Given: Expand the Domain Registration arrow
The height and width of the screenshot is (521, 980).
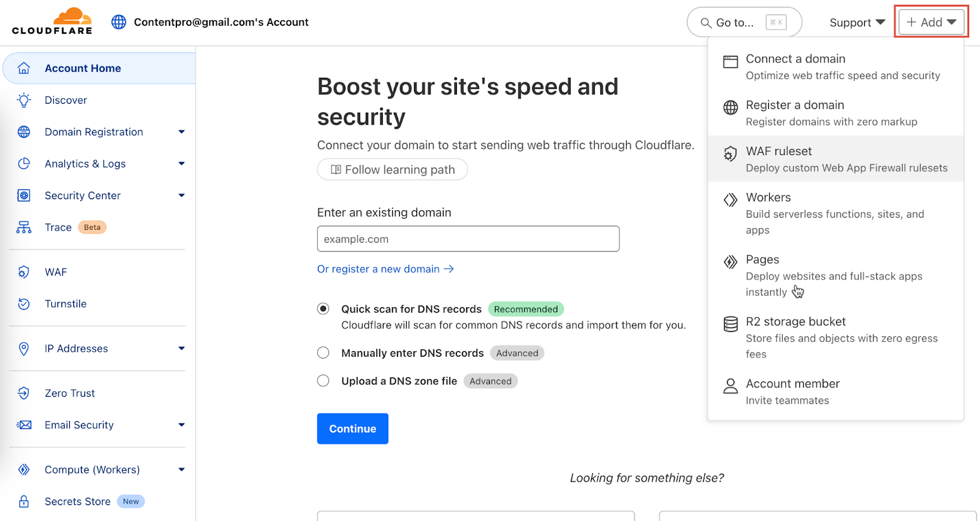Looking at the screenshot, I should point(181,132).
